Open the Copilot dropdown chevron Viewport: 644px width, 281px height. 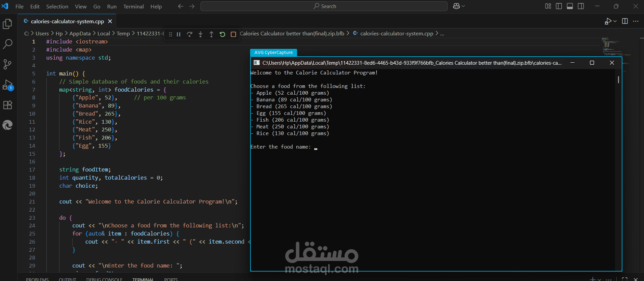pos(463,6)
